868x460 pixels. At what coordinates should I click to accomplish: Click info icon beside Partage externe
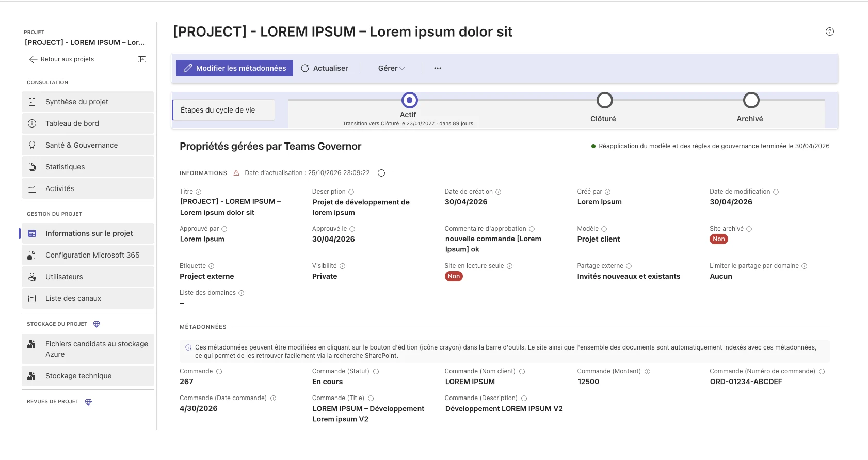[x=629, y=266]
